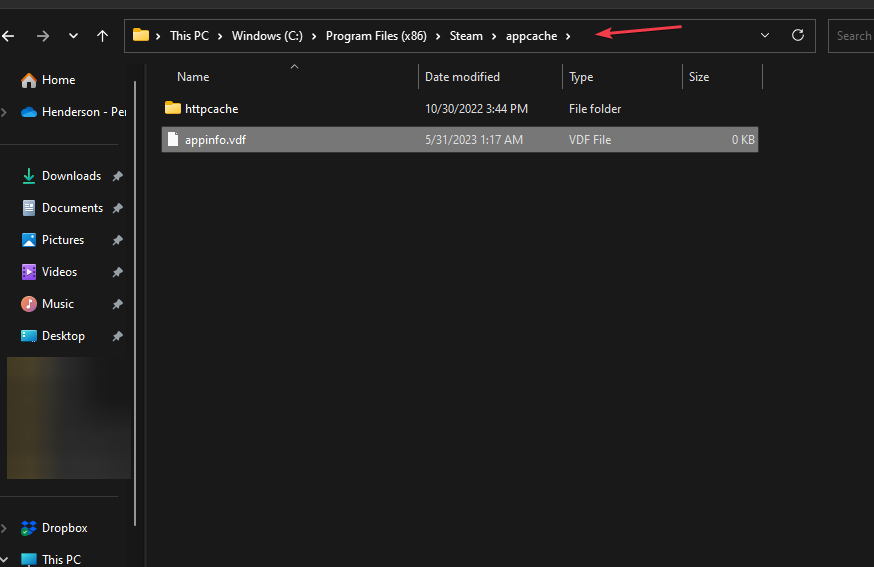Click the Pictures image icon

click(28, 240)
